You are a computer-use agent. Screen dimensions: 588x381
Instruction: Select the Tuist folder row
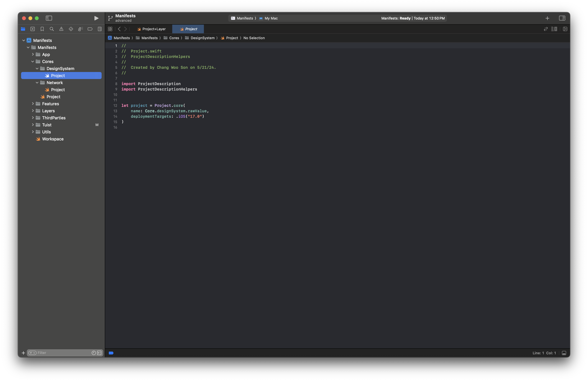tap(61, 125)
